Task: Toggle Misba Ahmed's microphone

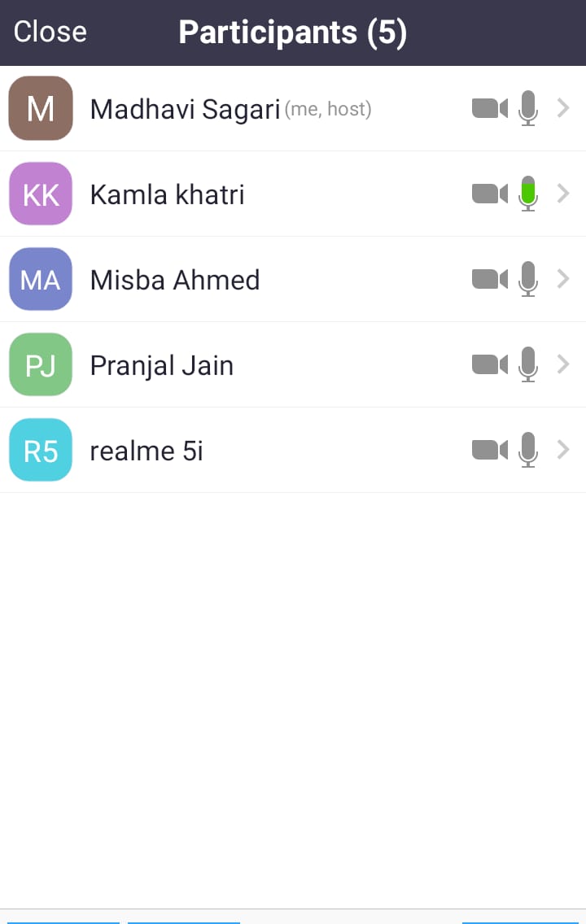Action: 528,279
